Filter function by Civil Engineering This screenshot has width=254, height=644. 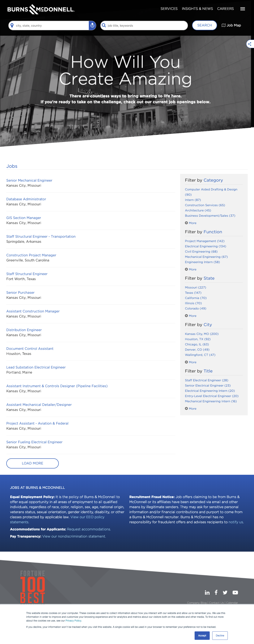[201, 252]
